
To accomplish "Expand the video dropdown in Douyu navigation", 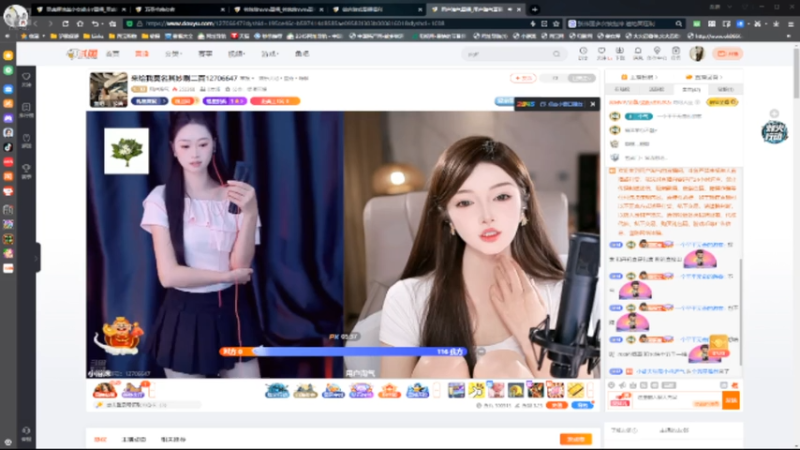I will pyautogui.click(x=236, y=54).
